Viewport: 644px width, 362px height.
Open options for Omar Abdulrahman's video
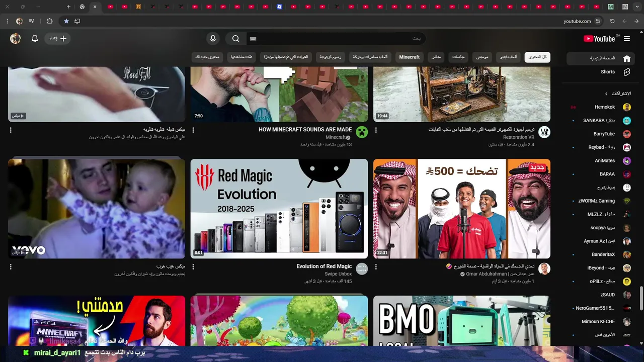(376, 266)
